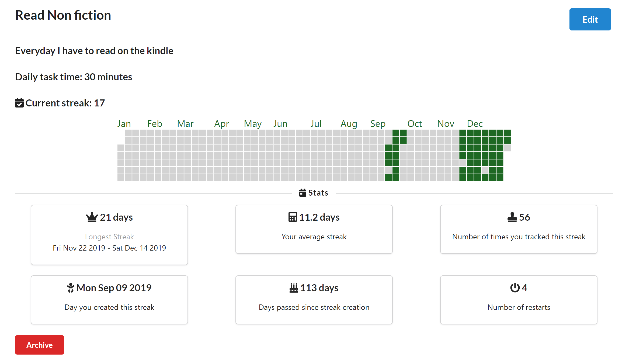The width and height of the screenshot is (636, 364).
Task: Click the crown icon for Longest Streak
Action: [x=92, y=217]
